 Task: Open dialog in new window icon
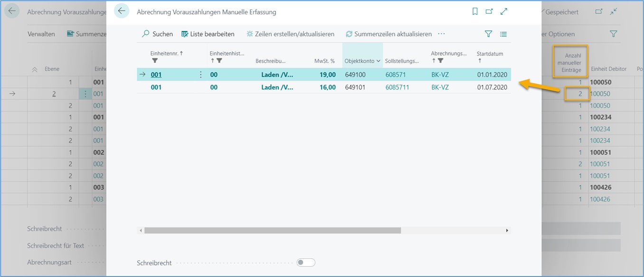click(489, 11)
